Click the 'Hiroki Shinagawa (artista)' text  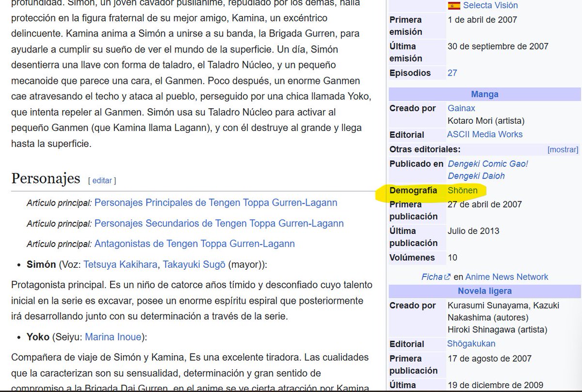tap(497, 330)
